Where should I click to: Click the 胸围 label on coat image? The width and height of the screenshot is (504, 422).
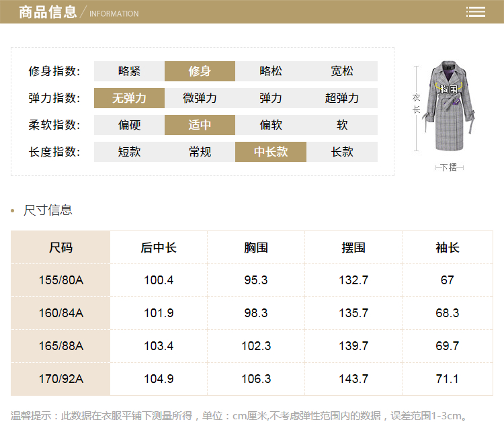[x=449, y=89]
